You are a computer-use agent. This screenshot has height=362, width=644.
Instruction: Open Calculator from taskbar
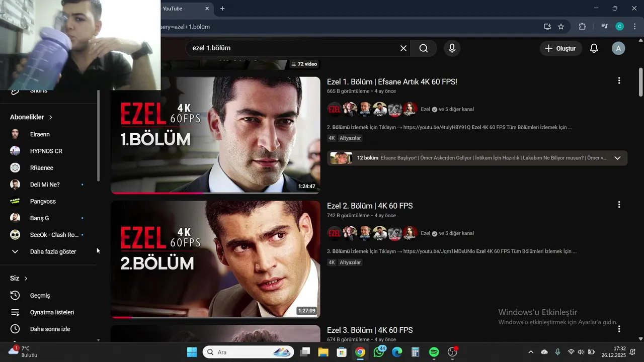(x=416, y=352)
